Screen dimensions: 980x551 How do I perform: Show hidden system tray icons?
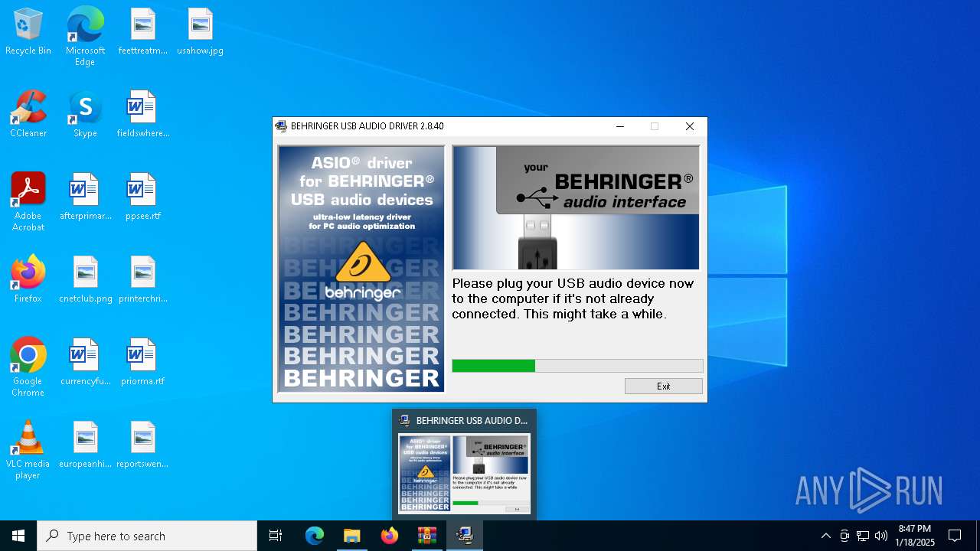point(825,536)
